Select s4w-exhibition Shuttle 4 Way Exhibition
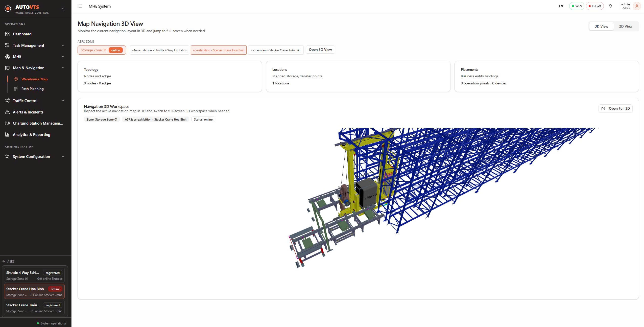This screenshot has height=327, width=644. [160, 50]
